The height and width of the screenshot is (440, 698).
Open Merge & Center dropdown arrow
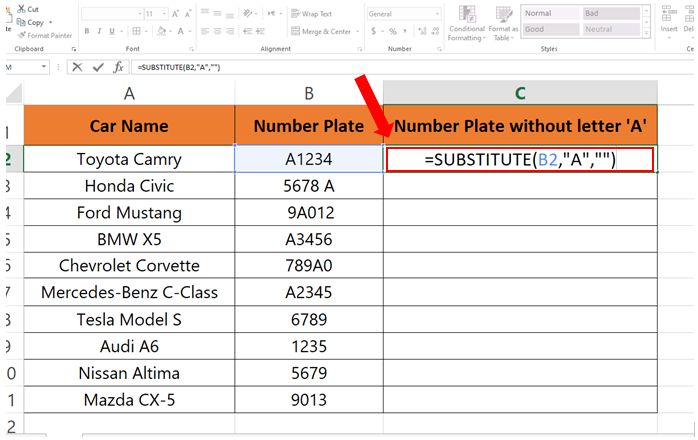click(x=357, y=31)
